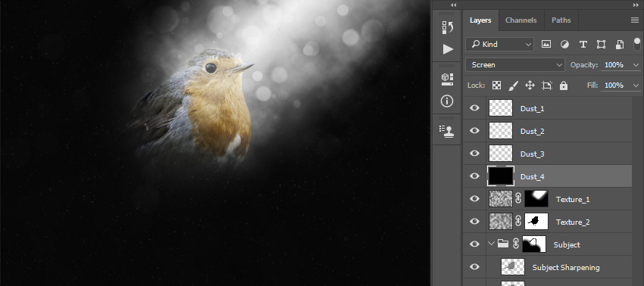Screen dimensions: 644x286
Task: Filter layers by shape layers icon
Action: click(601, 45)
